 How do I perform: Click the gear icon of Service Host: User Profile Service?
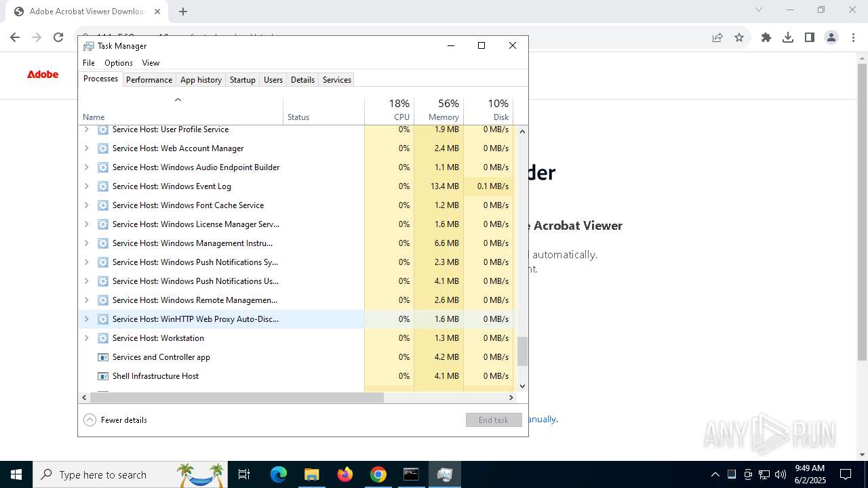coord(103,129)
